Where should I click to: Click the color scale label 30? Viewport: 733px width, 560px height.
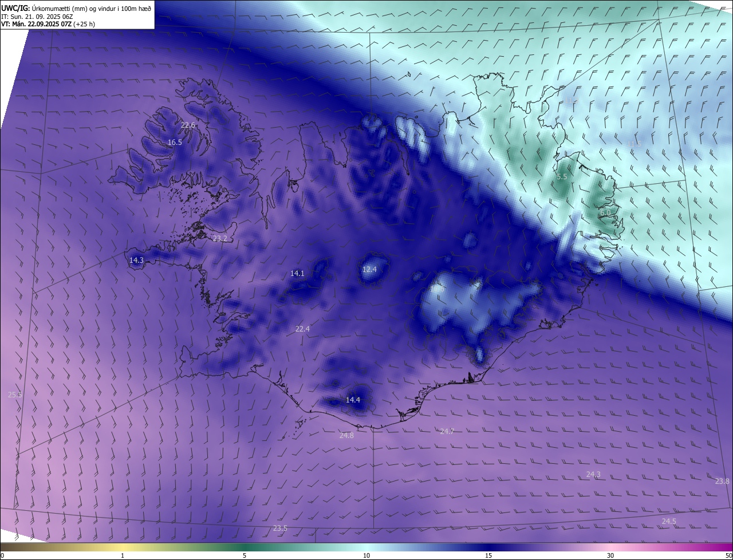pyautogui.click(x=610, y=555)
